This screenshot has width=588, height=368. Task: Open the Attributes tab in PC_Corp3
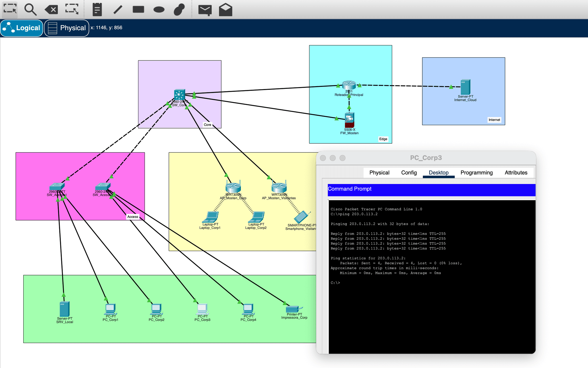[516, 172]
